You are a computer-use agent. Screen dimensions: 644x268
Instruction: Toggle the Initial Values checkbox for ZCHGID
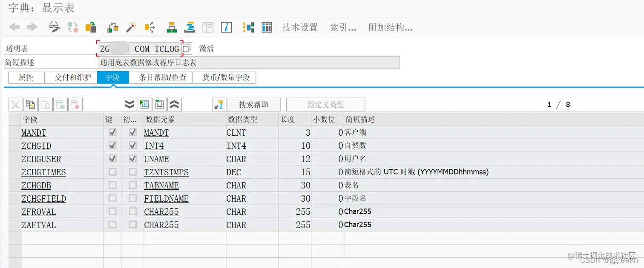133,145
